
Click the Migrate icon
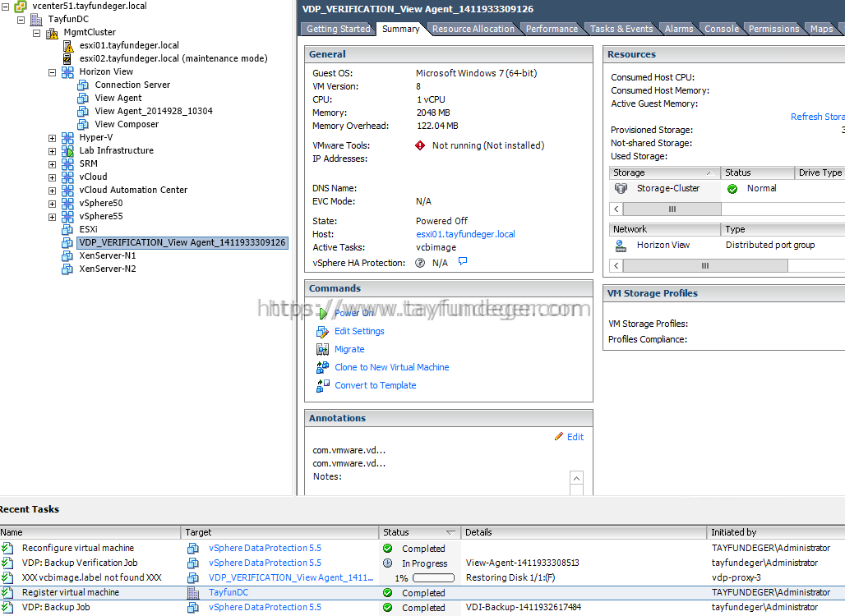click(x=322, y=349)
